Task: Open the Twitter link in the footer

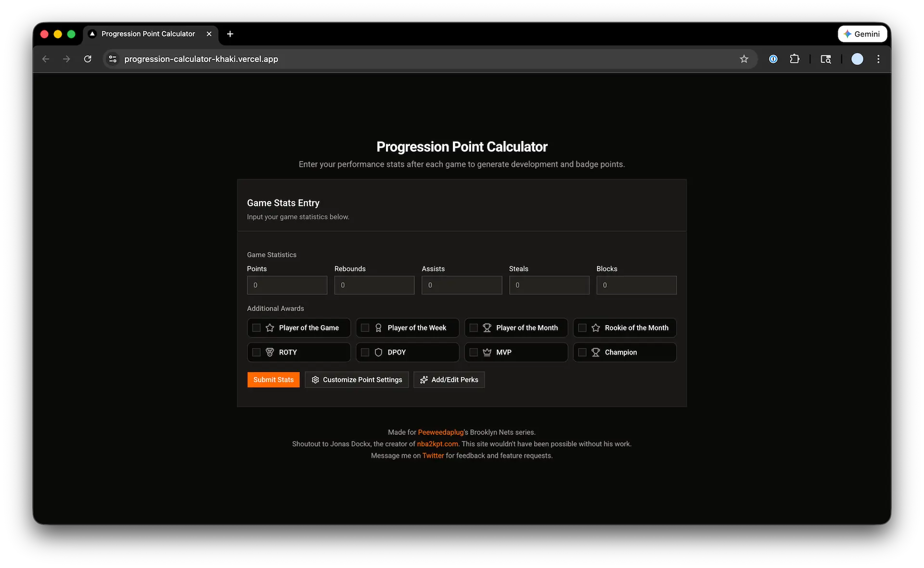Action: click(x=433, y=455)
